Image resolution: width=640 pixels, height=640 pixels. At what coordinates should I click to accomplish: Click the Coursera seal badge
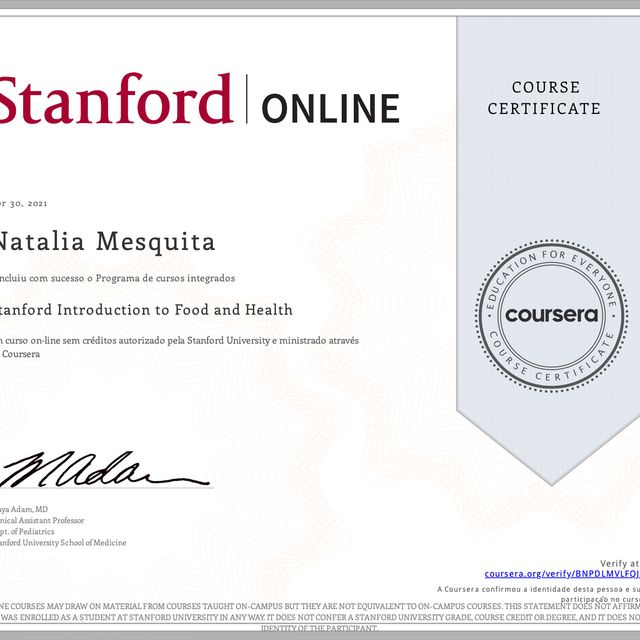(551, 315)
